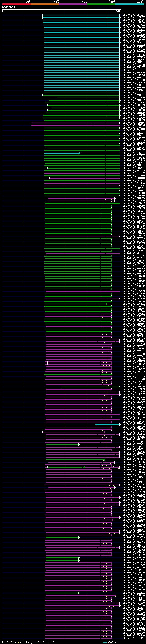This screenshot has width=146, height=644.
Task: Open the UniRef100_B9HHN0 hit label
Action: [133, 22]
